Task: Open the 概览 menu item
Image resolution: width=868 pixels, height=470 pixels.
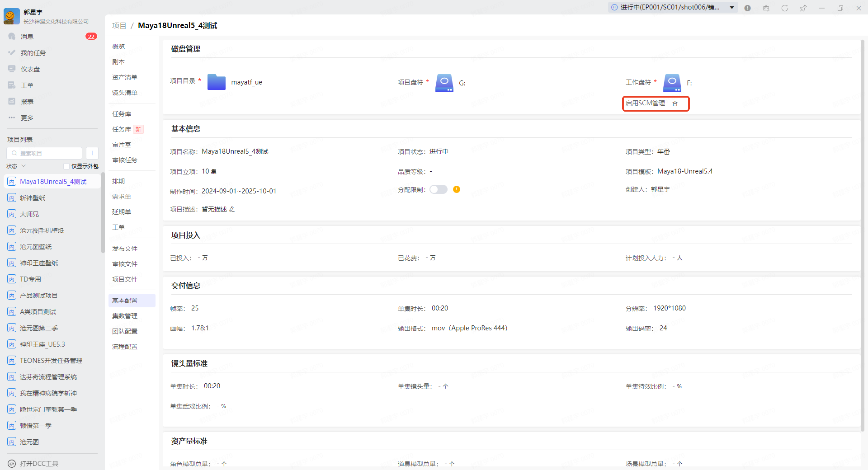Action: pos(118,47)
